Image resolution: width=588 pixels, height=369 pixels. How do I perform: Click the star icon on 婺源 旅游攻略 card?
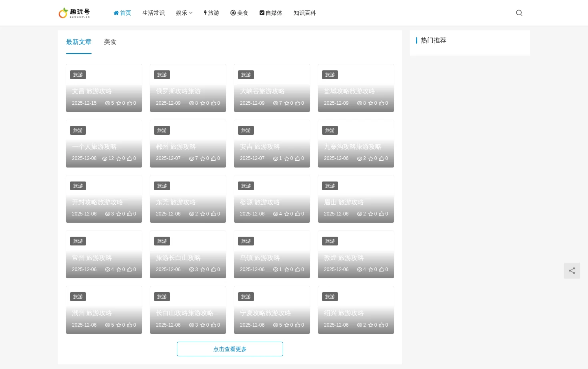(287, 214)
